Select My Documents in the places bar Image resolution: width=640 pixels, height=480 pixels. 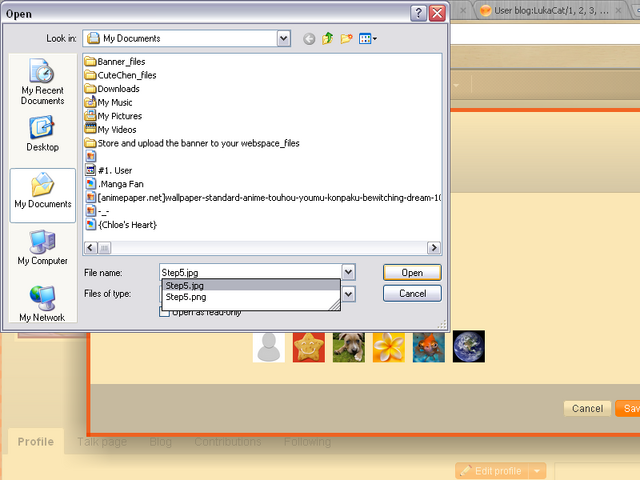point(42,195)
